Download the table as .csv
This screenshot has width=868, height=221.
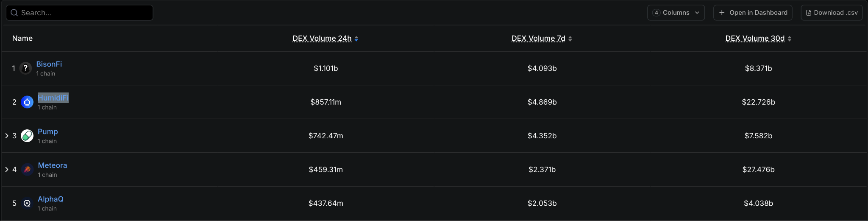tap(832, 13)
